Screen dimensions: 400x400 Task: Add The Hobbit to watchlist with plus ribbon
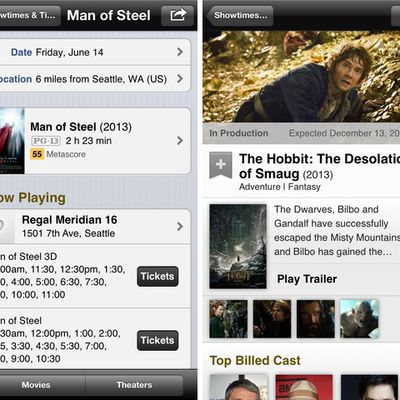[220, 165]
